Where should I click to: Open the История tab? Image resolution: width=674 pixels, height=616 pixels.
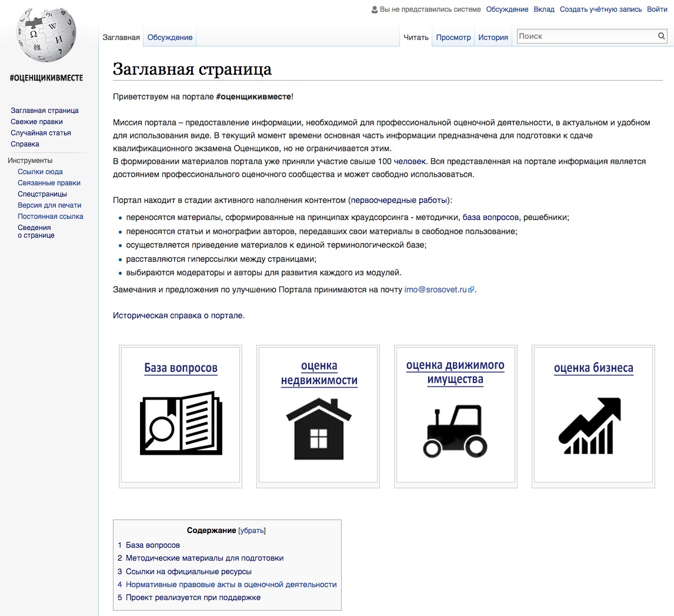coord(493,38)
